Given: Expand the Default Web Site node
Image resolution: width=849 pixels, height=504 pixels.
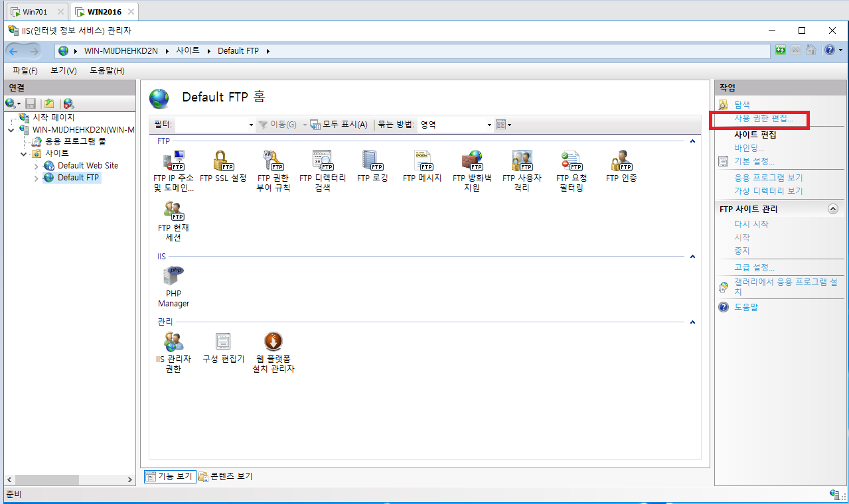Looking at the screenshot, I should [x=37, y=166].
